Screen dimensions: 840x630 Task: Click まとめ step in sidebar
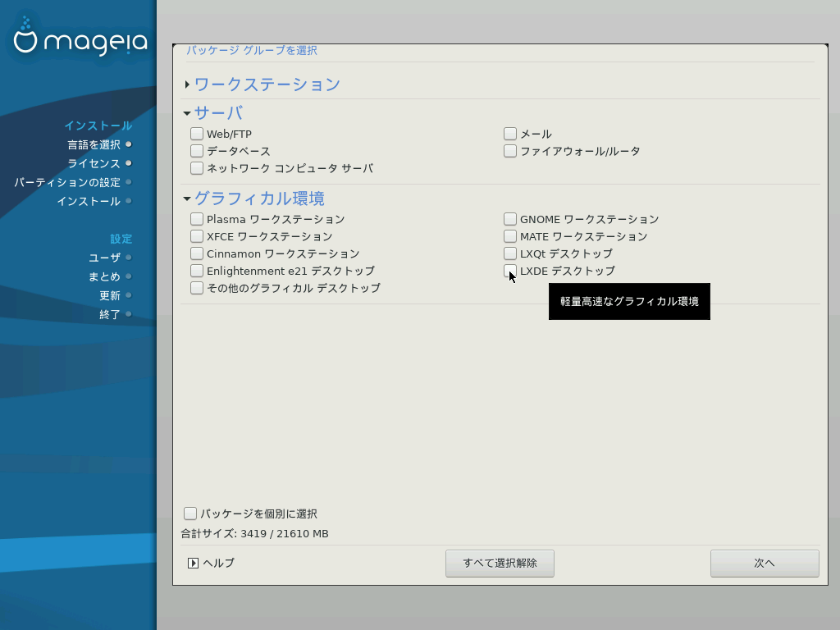point(104,276)
